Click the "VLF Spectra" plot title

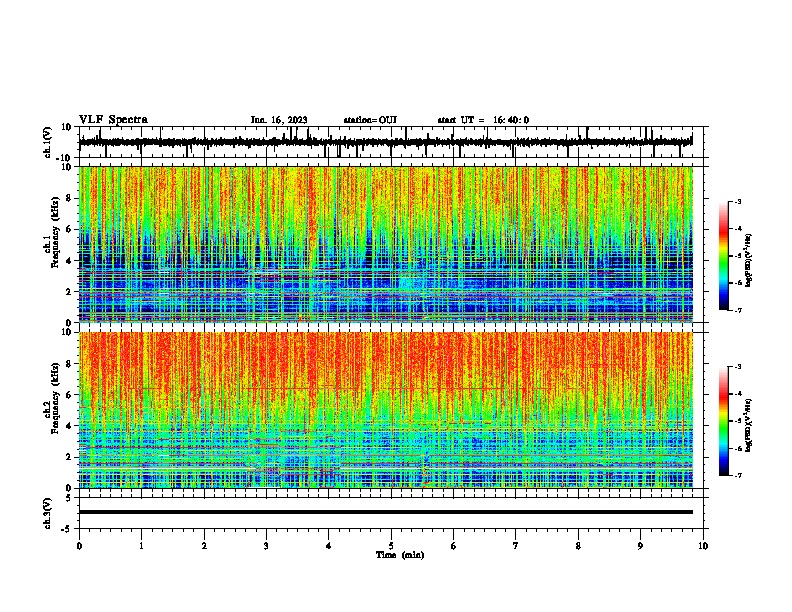[x=113, y=120]
